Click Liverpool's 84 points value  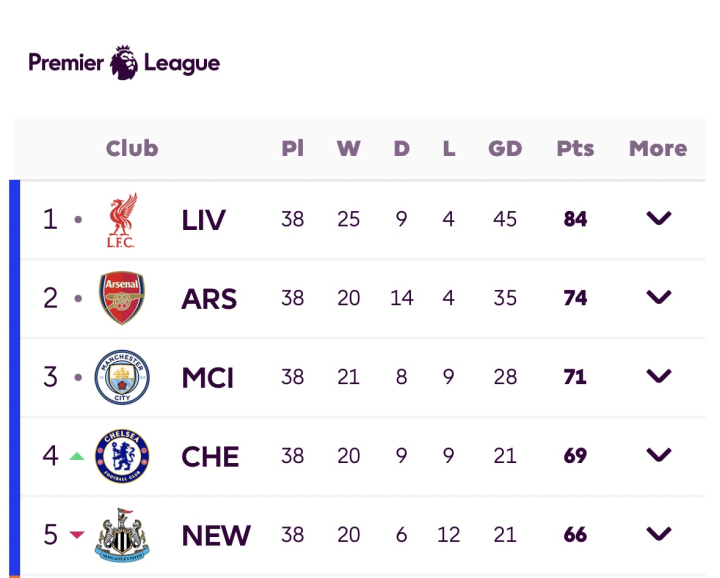[x=575, y=219]
